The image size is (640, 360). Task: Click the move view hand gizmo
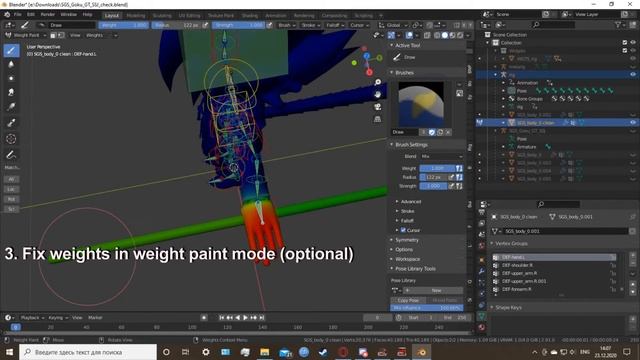378,94
